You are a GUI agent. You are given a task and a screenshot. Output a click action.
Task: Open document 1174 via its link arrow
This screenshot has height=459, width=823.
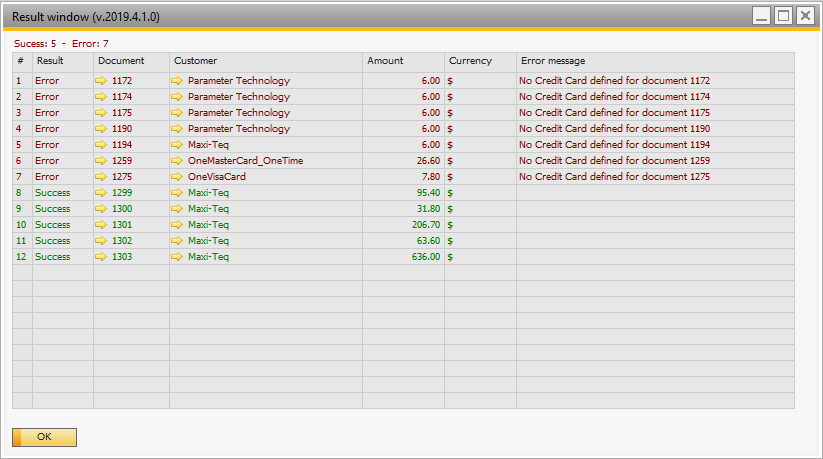(101, 97)
